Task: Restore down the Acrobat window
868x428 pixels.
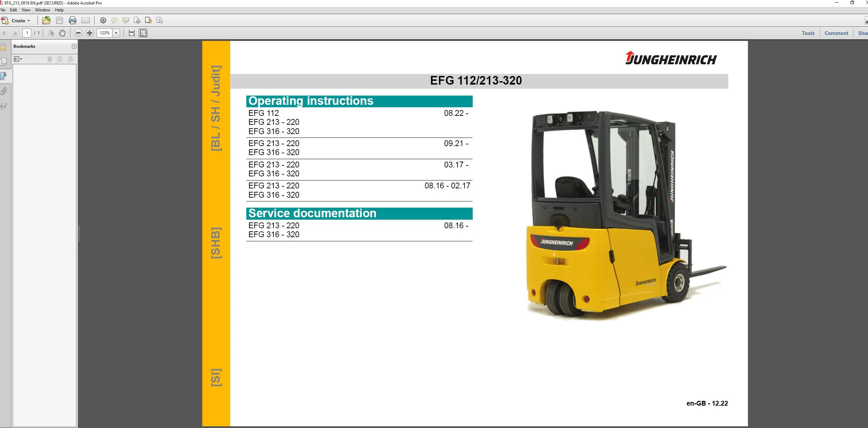Action: tap(852, 3)
